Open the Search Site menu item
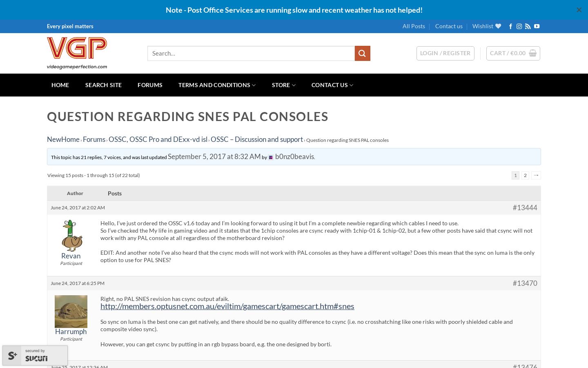The image size is (588, 368). pyautogui.click(x=103, y=85)
